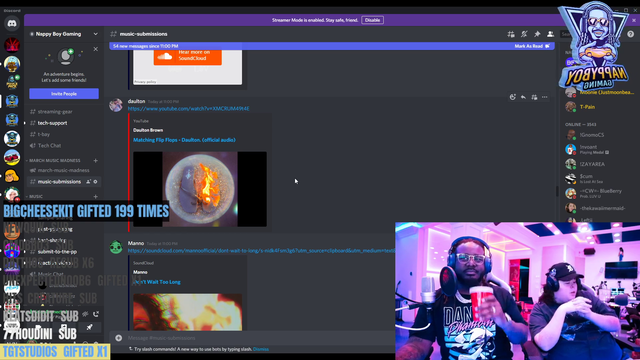Click Mark As Read
Screen dimensions: 640x360
532,46
